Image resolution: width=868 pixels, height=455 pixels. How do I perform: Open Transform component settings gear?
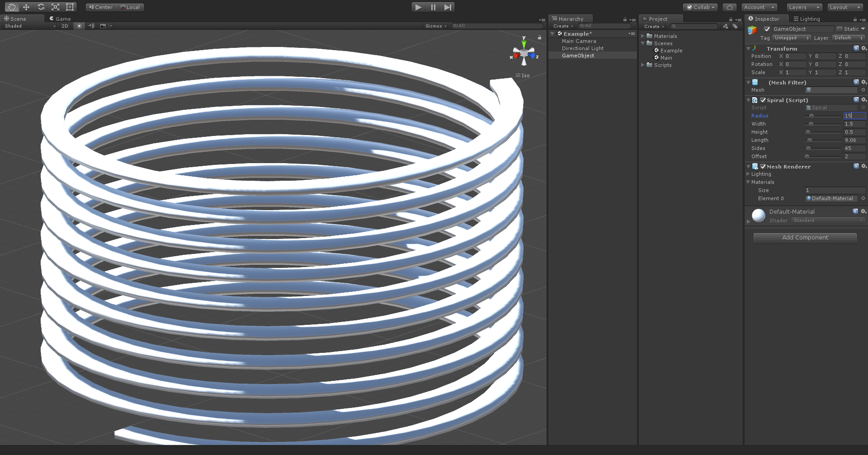click(x=863, y=48)
